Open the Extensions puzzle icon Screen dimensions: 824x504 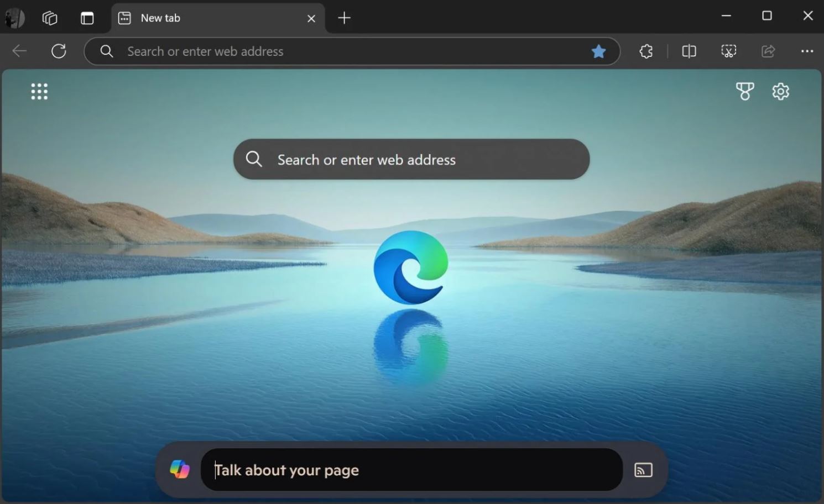[646, 51]
